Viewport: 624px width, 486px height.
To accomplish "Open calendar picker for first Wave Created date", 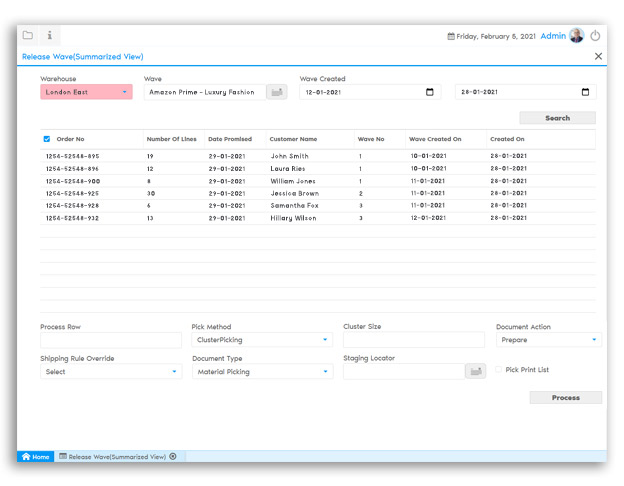I will coord(430,92).
